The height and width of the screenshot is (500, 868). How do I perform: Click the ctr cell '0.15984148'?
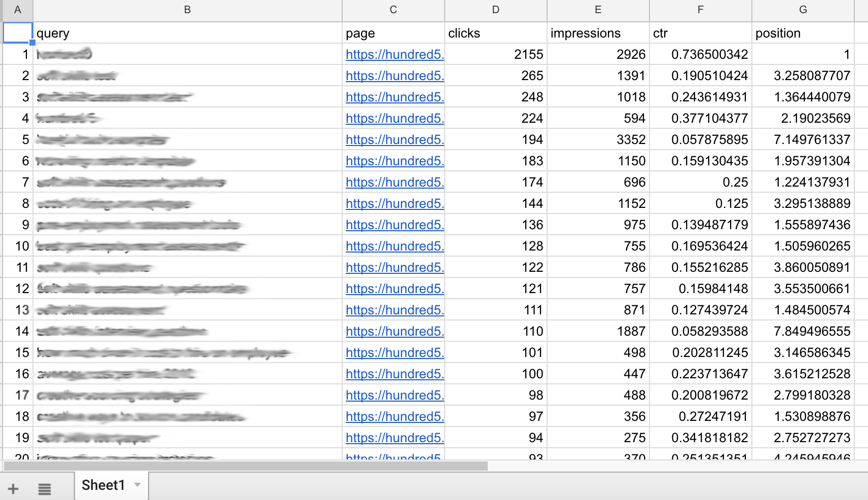point(701,289)
